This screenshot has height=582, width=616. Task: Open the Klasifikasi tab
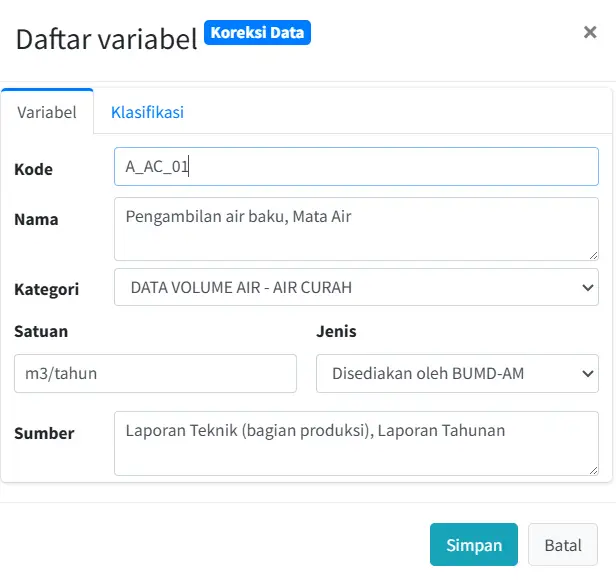[x=147, y=112]
